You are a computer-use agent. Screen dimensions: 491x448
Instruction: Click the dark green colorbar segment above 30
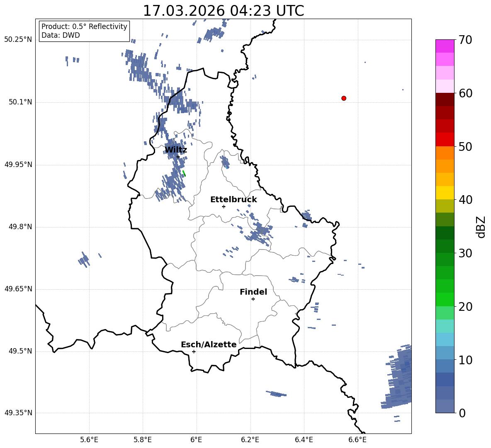pos(445,246)
